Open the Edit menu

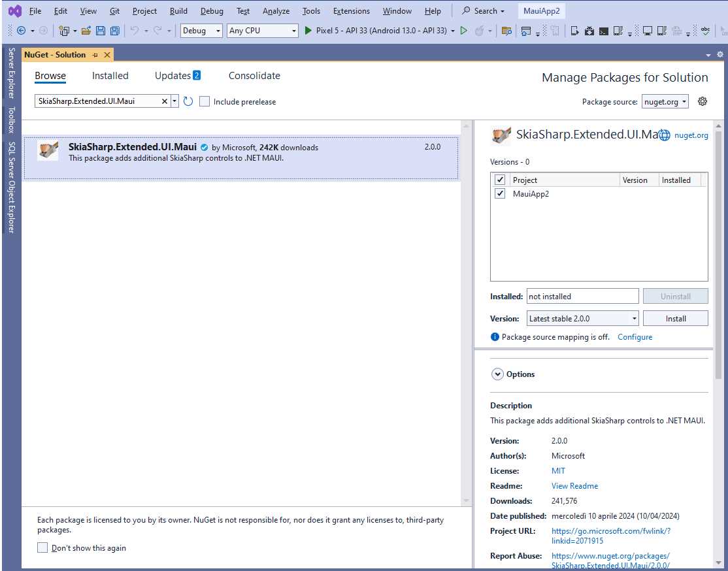pyautogui.click(x=60, y=10)
